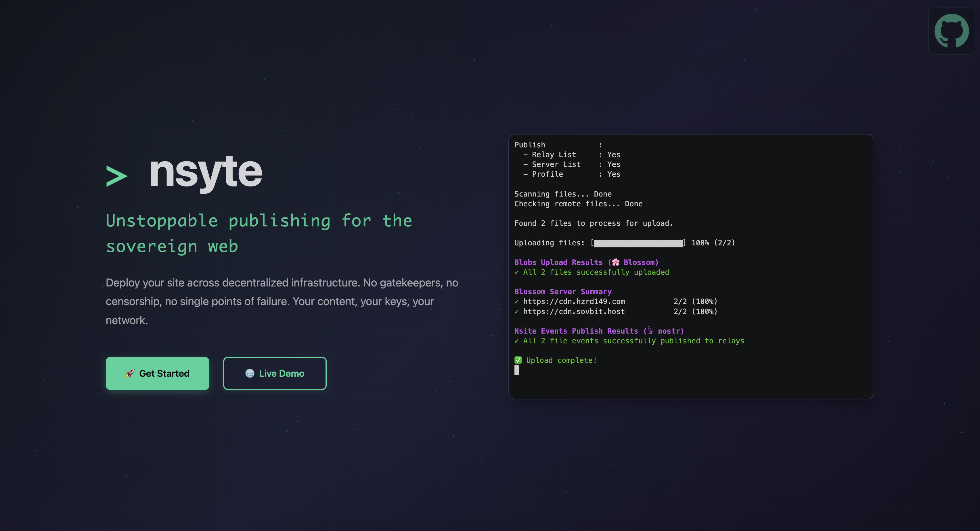Click the '– Server List : Yes' line
The height and width of the screenshot is (531, 980).
pyautogui.click(x=571, y=164)
